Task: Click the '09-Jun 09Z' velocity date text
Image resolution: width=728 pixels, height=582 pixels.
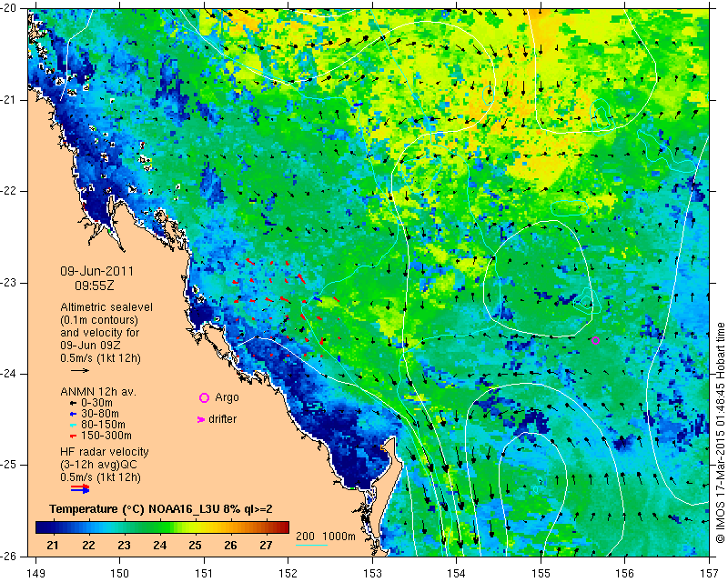Action: pos(90,346)
